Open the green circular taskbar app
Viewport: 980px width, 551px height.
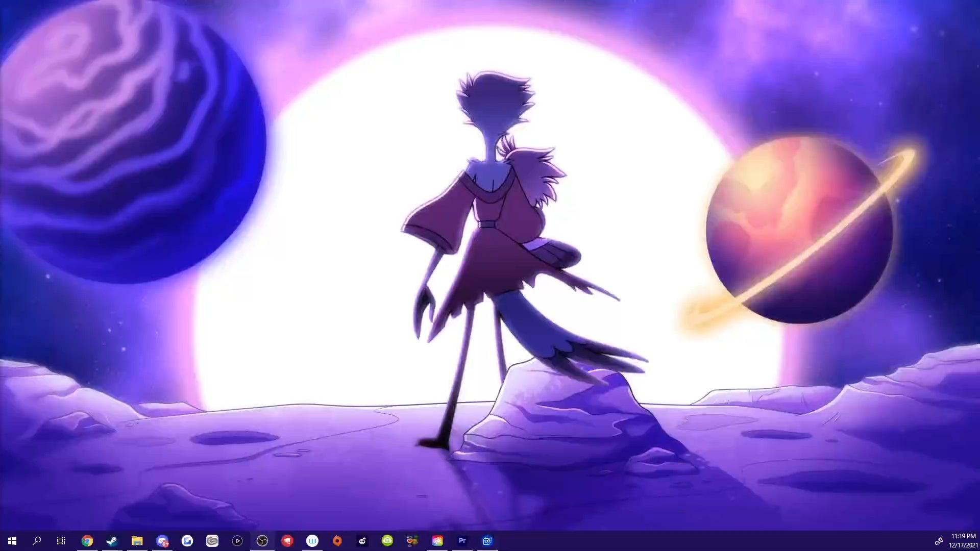[x=387, y=541]
